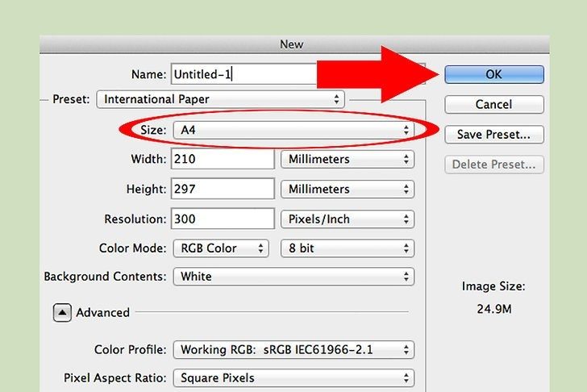Open the Color Profile dropdown
587x392 pixels.
[293, 349]
